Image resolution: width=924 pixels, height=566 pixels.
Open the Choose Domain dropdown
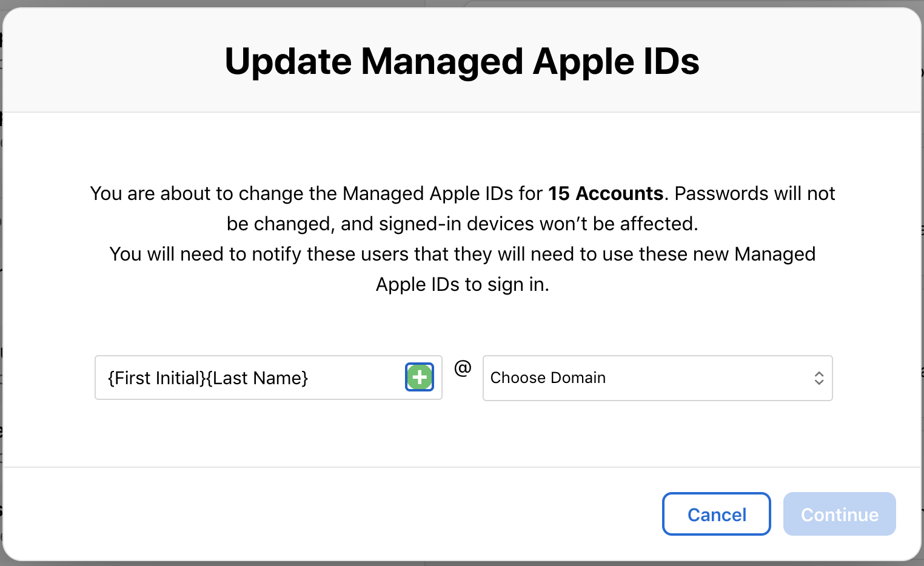pos(657,378)
